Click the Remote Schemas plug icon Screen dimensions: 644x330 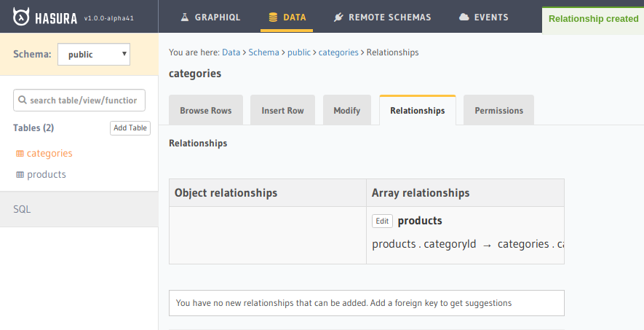point(338,17)
